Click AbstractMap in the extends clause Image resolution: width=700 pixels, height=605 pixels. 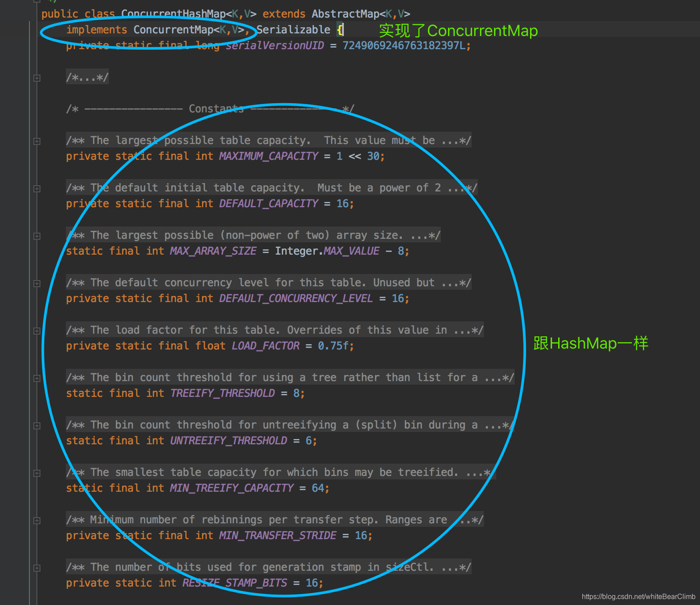346,14
